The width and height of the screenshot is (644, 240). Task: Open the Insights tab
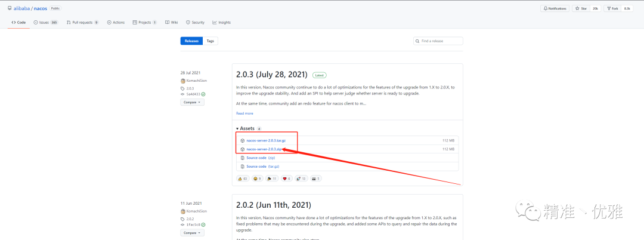221,23
